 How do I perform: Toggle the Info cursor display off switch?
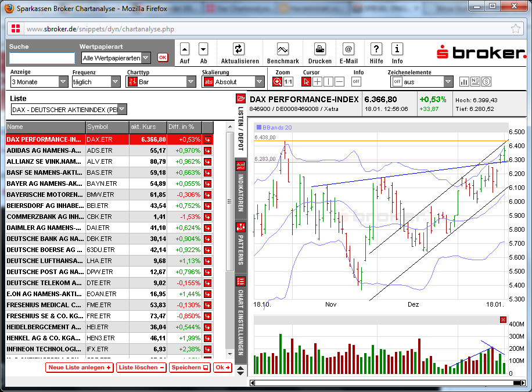coord(356,81)
